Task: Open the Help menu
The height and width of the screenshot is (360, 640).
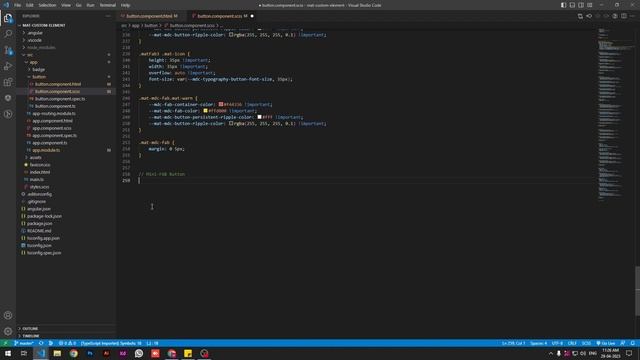Action: click(125, 5)
